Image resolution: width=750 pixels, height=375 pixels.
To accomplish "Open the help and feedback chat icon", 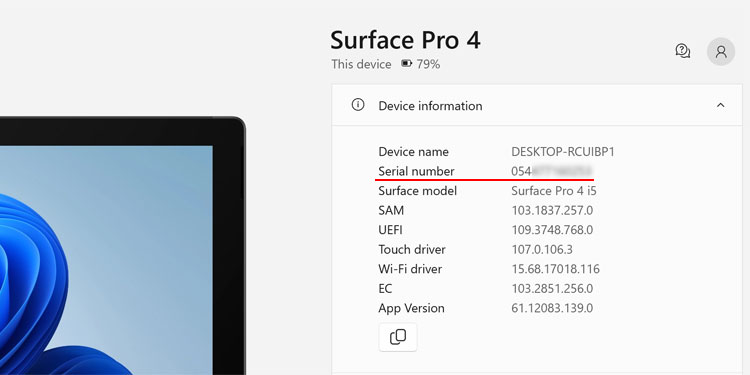I will tap(683, 51).
